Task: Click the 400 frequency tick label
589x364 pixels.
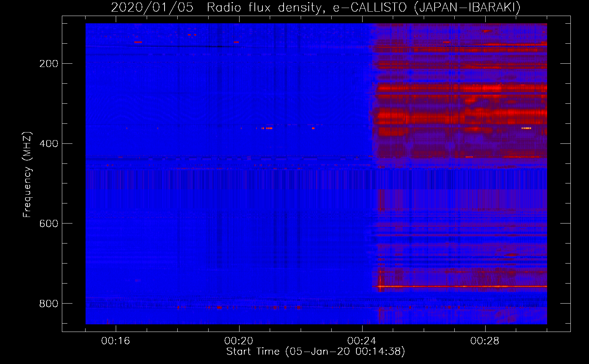Action: [49, 143]
